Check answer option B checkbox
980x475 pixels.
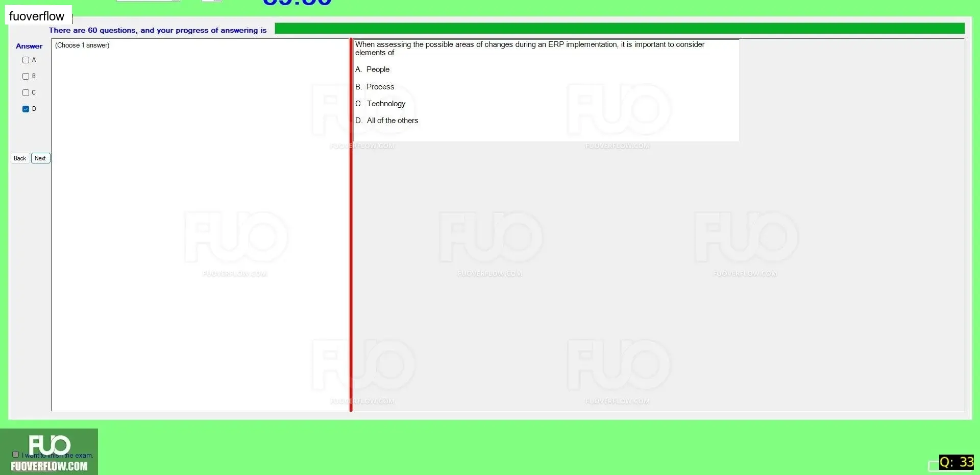pyautogui.click(x=26, y=76)
